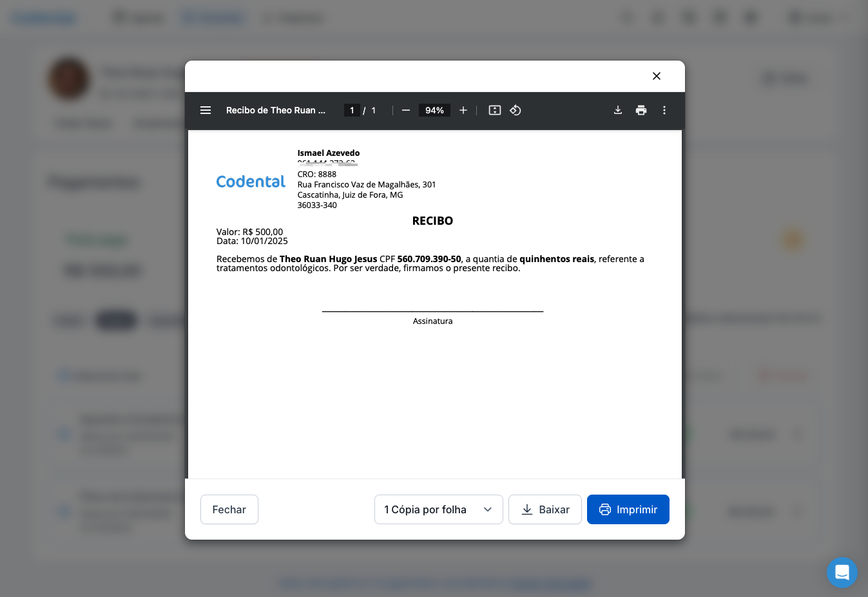Screen dimensions: 868x597
Task: Download PDF from the viewer toolbar
Action: pyautogui.click(x=617, y=110)
